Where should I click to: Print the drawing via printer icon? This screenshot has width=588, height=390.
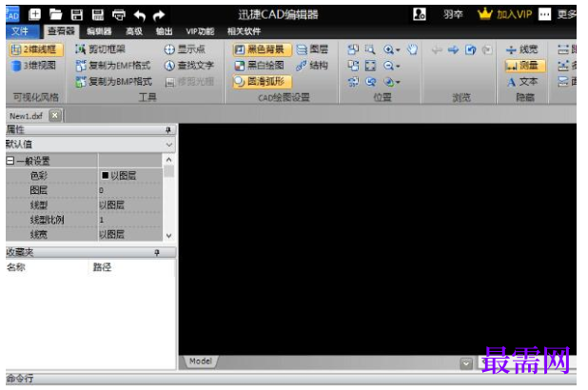click(x=119, y=15)
